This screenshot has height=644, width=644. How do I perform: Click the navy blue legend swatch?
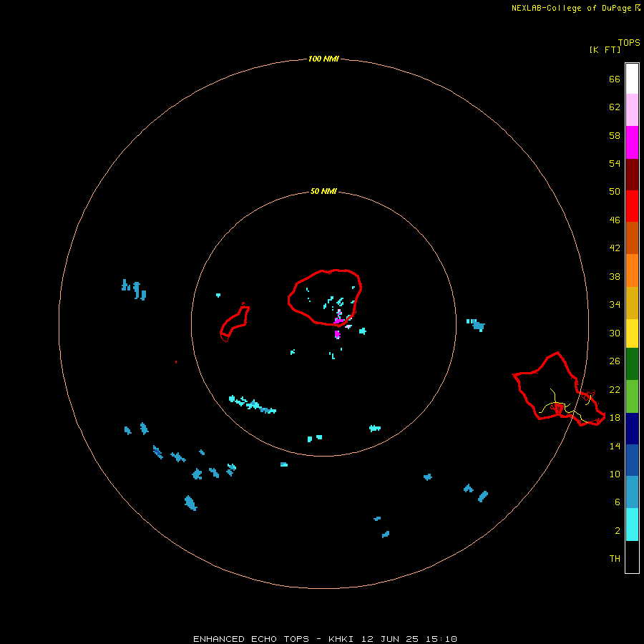pyautogui.click(x=632, y=429)
